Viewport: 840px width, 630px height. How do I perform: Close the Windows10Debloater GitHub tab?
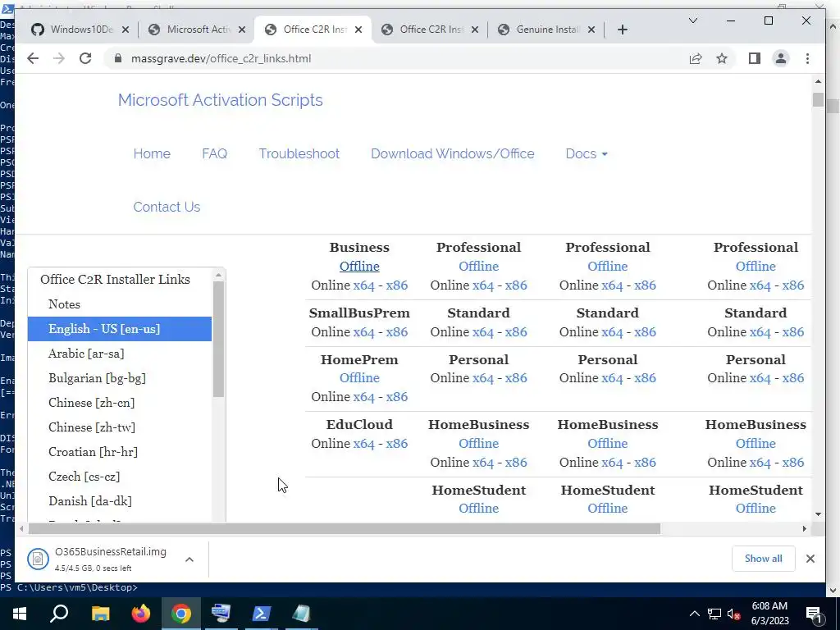click(x=126, y=30)
